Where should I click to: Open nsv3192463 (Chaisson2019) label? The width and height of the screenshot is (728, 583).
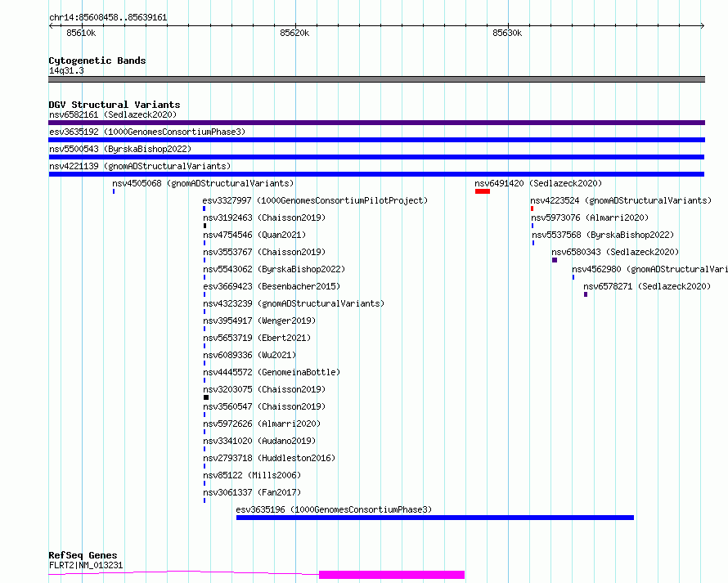[264, 218]
